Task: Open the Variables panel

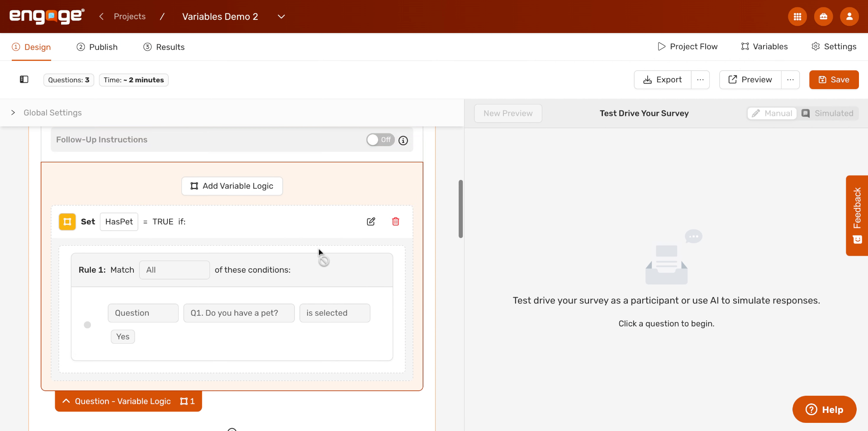Action: click(764, 47)
